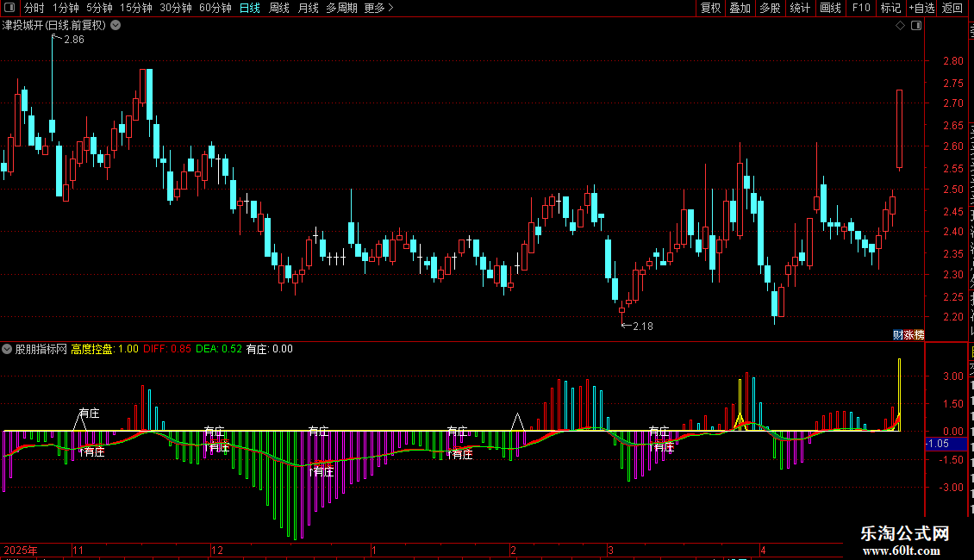Click the -3.00 indicator axis label
This screenshot has width=974, height=560.
(951, 488)
